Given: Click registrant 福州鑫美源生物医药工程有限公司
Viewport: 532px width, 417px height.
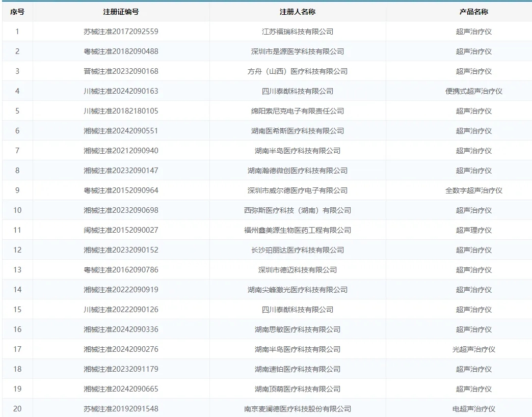Looking at the screenshot, I should click(298, 230).
